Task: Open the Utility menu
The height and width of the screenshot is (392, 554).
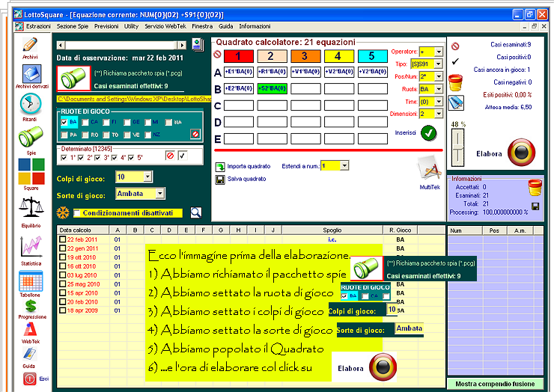Action: pyautogui.click(x=131, y=26)
